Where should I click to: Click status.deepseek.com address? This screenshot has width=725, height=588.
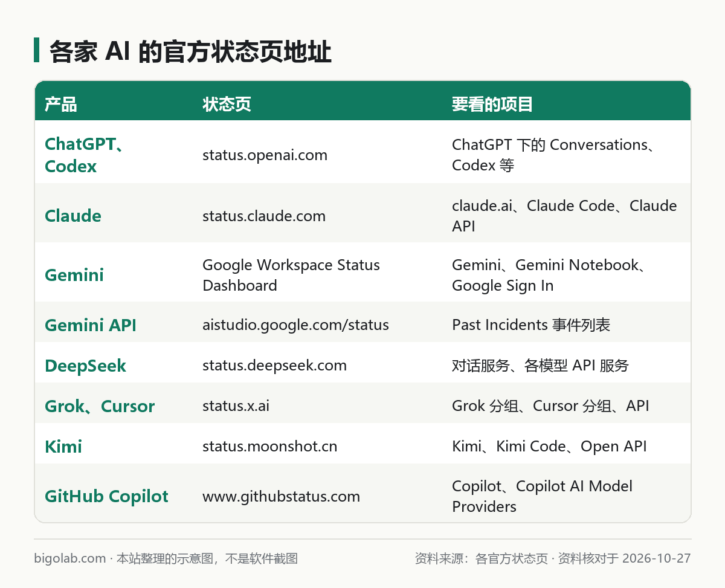(274, 365)
